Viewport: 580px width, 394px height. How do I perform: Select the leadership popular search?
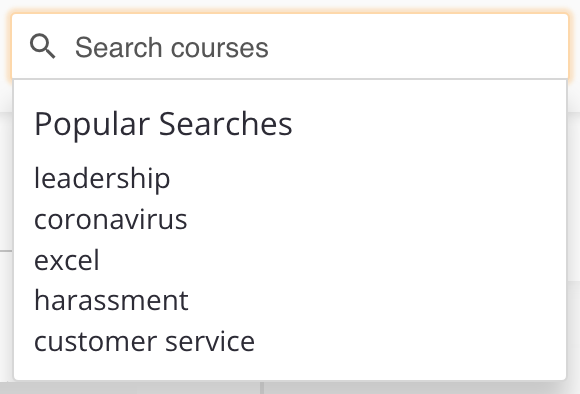(x=102, y=179)
